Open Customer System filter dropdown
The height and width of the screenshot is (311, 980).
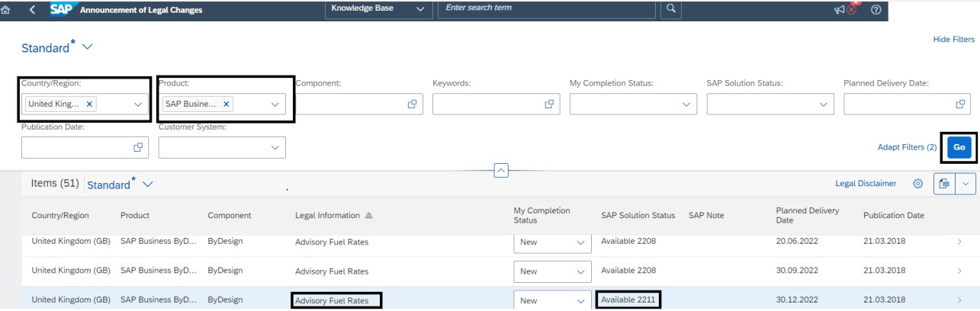click(275, 147)
